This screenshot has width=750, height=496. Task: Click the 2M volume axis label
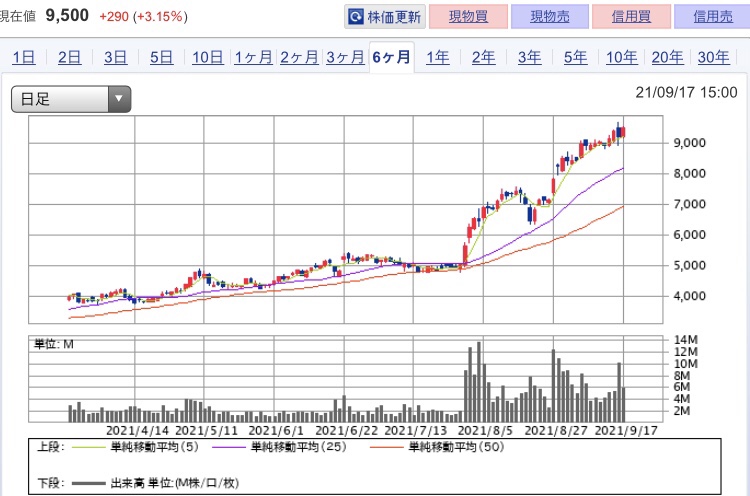pyautogui.click(x=682, y=411)
